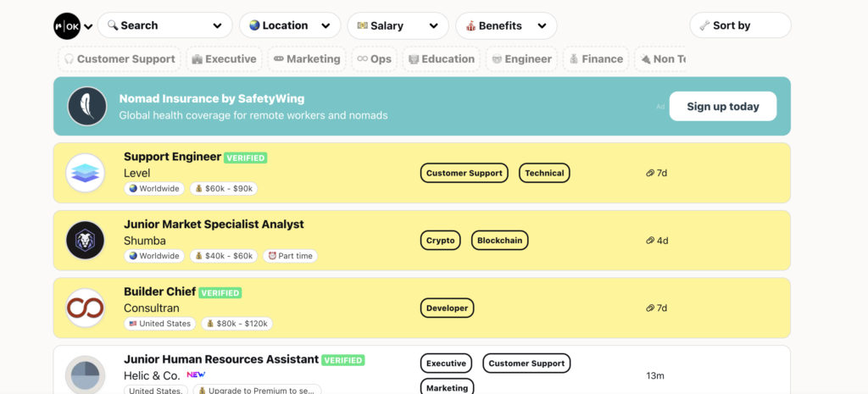Click the Remote OK logo
This screenshot has width=868, height=394.
pos(67,25)
